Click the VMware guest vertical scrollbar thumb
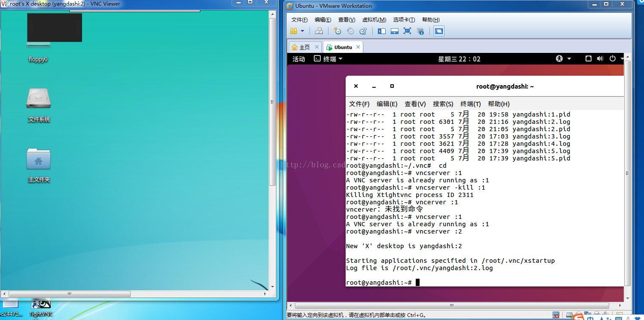Viewport: 644px width, 320px height. point(627,173)
